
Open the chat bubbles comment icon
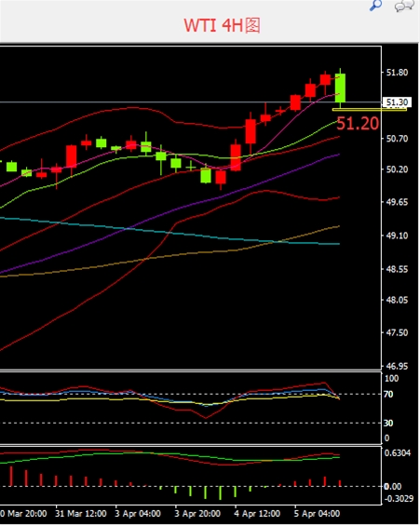tap(404, 6)
